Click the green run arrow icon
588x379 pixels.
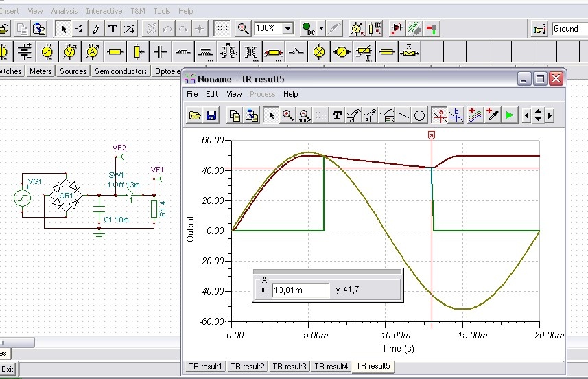click(509, 115)
